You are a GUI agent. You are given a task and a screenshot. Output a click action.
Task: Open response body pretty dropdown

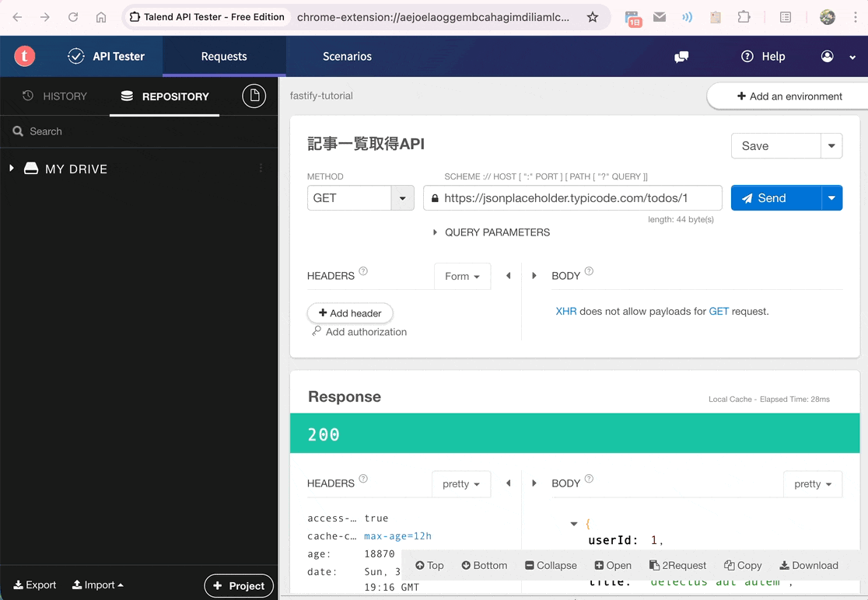tap(813, 484)
